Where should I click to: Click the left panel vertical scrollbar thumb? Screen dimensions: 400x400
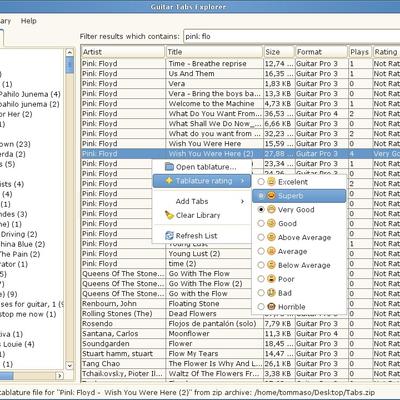click(69, 65)
